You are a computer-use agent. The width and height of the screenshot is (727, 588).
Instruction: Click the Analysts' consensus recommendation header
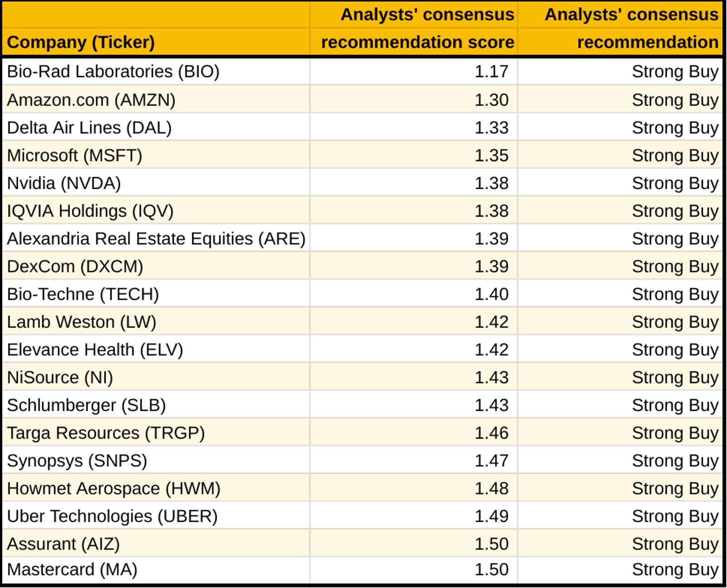pos(631,29)
